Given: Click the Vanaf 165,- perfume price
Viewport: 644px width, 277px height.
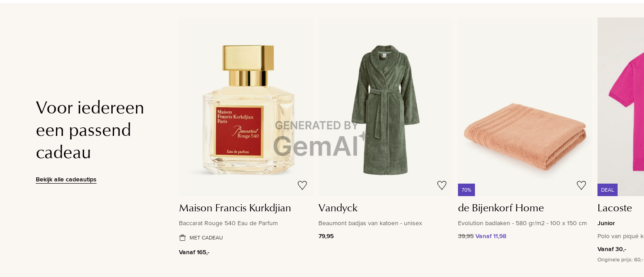Looking at the screenshot, I should point(194,252).
